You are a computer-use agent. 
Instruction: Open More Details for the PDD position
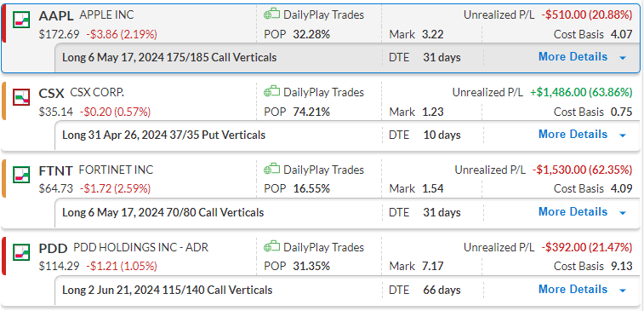click(573, 289)
